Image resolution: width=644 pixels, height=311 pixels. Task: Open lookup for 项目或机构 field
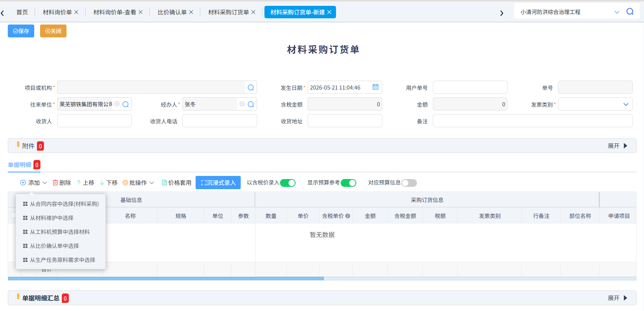click(x=251, y=88)
